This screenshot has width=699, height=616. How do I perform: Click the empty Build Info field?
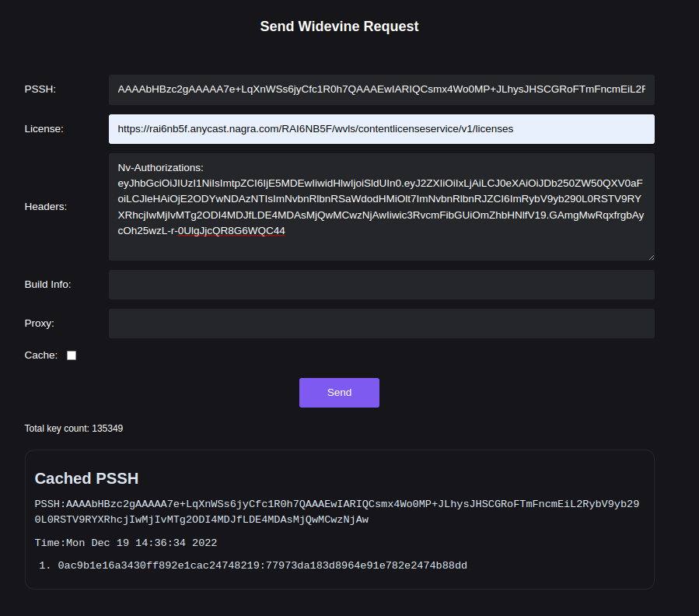tap(381, 285)
